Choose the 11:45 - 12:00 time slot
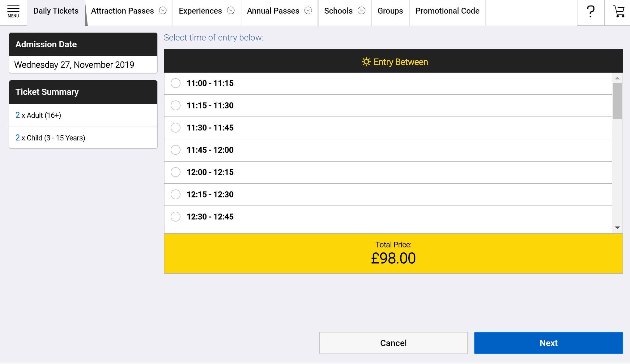The image size is (630, 364). point(176,150)
